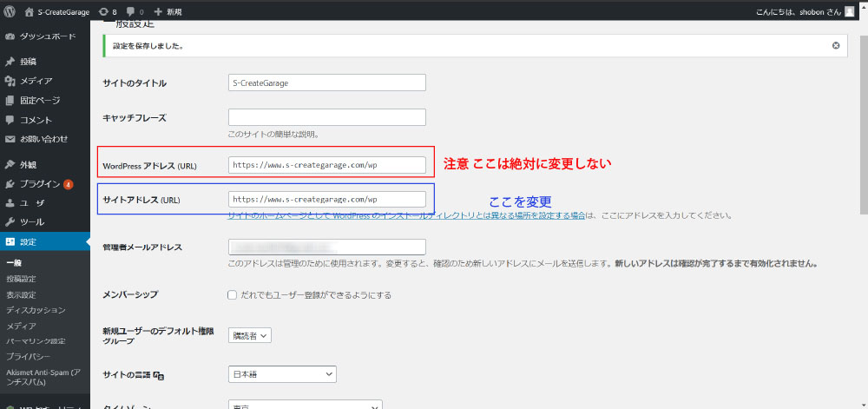Viewport: 868px width, 409px height.
Task: Click the メンバーシップ label
Action: tap(130, 294)
